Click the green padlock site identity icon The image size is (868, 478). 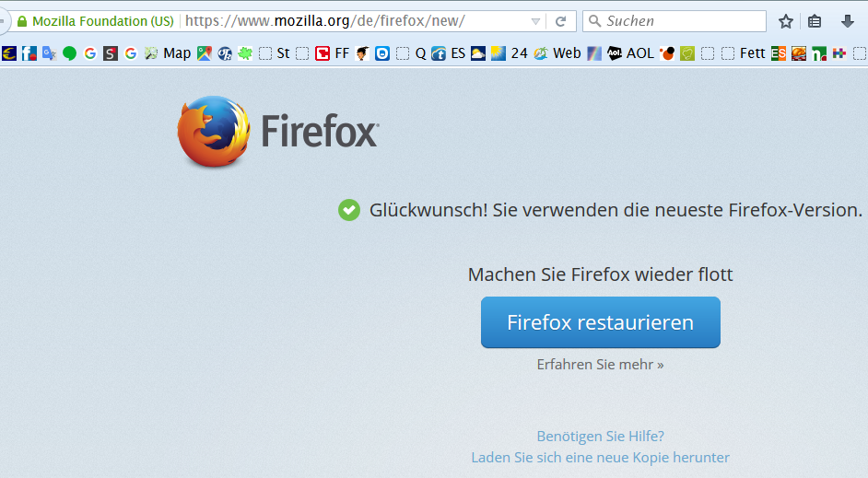[22, 21]
